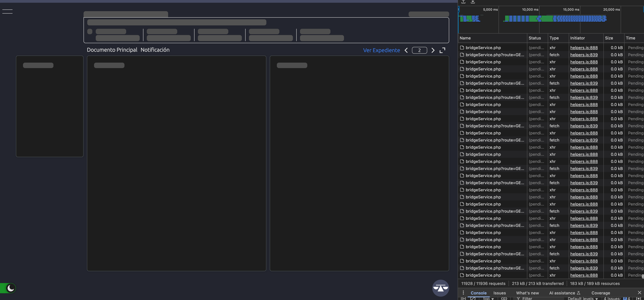The height and width of the screenshot is (300, 644).
Task: Expand document viewer to fullscreen
Action: (442, 51)
